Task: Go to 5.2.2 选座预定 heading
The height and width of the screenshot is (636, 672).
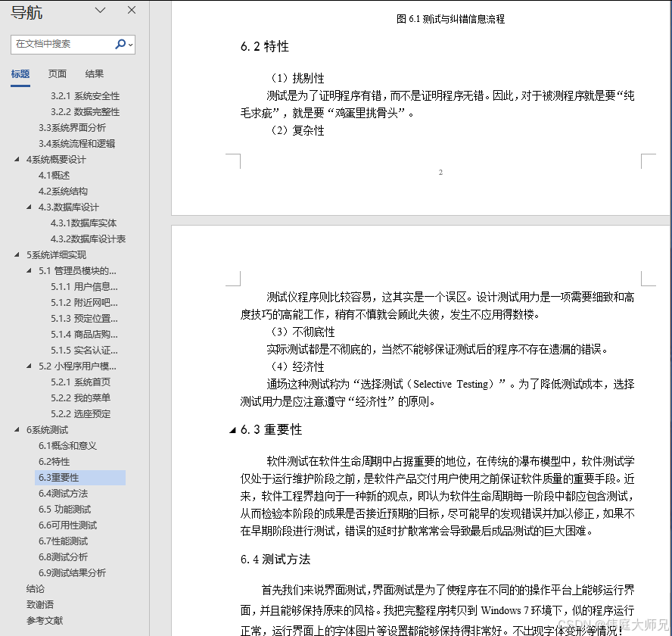Action: point(80,414)
